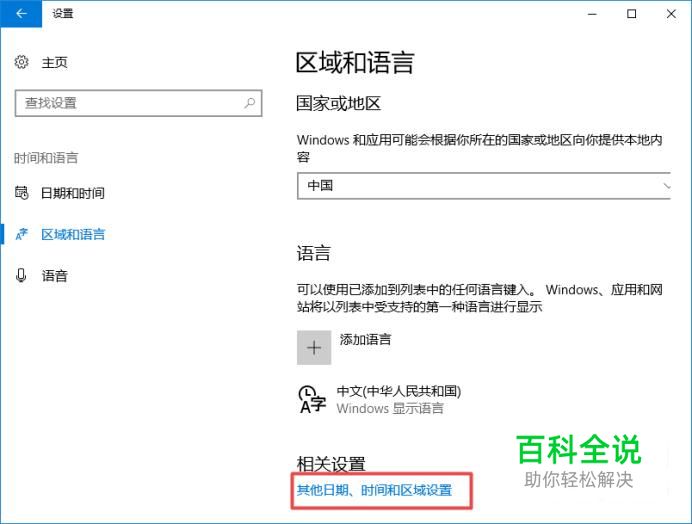Click the 时间和语言 section heading

click(x=46, y=158)
